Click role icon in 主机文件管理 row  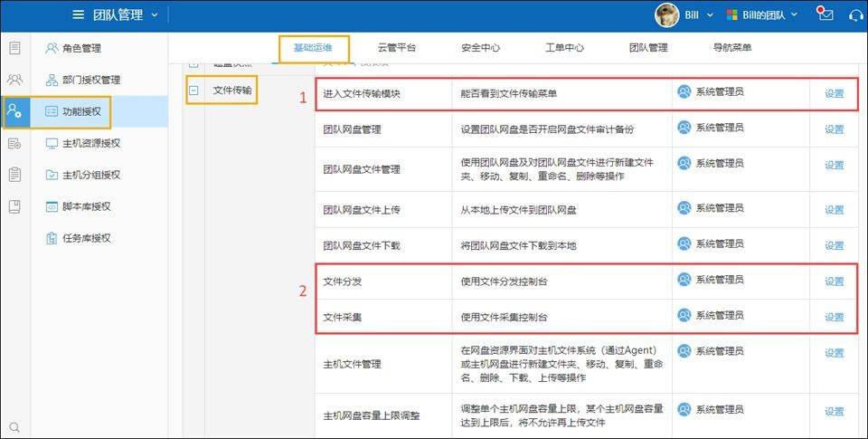pos(684,351)
